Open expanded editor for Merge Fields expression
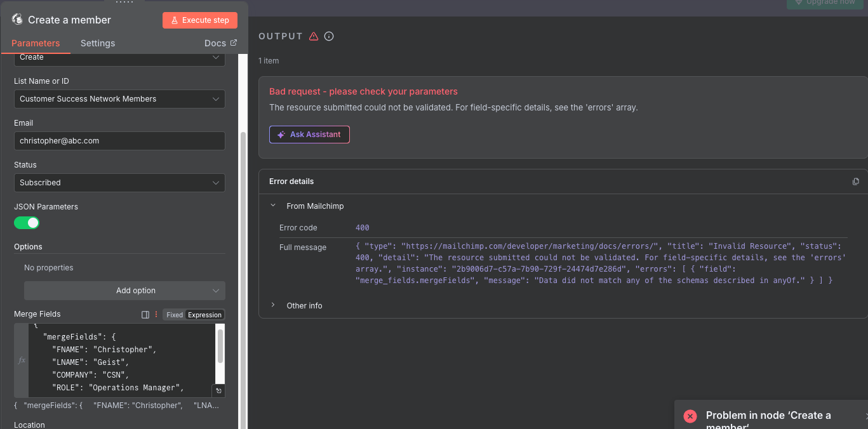The height and width of the screenshot is (429, 868). point(218,391)
